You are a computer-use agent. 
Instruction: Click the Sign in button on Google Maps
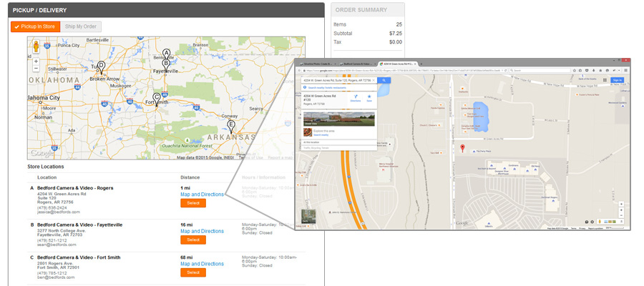(x=617, y=80)
